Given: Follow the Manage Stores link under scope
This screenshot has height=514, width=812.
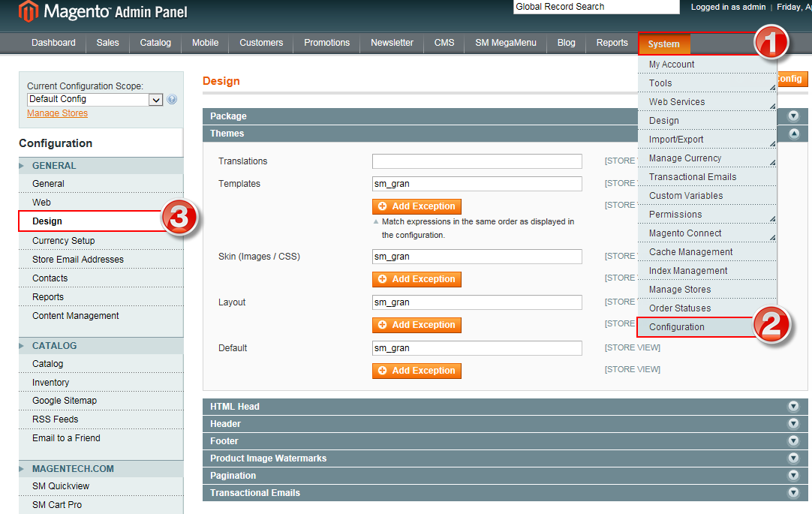Looking at the screenshot, I should [x=58, y=113].
